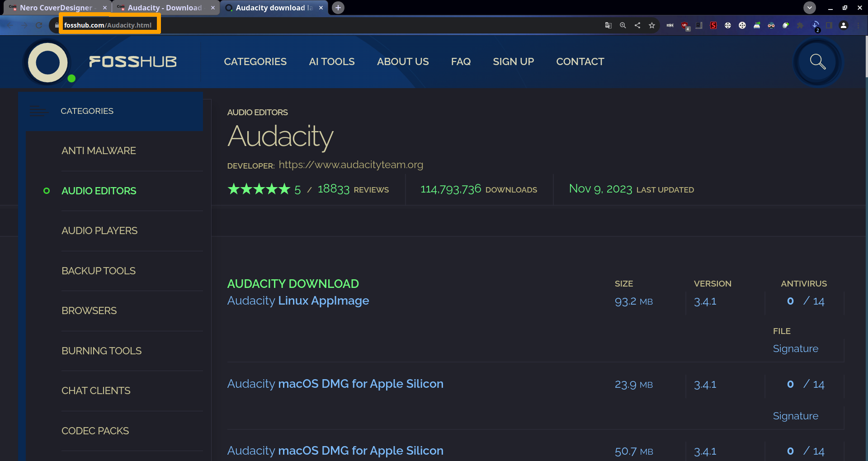Select BROWSERS category
The width and height of the screenshot is (868, 461).
coord(89,311)
